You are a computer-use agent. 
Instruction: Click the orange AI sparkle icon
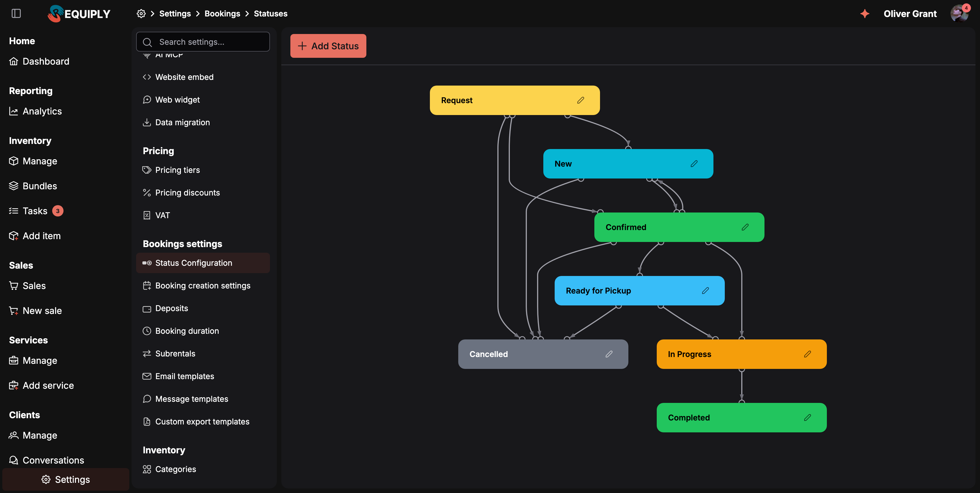[864, 14]
